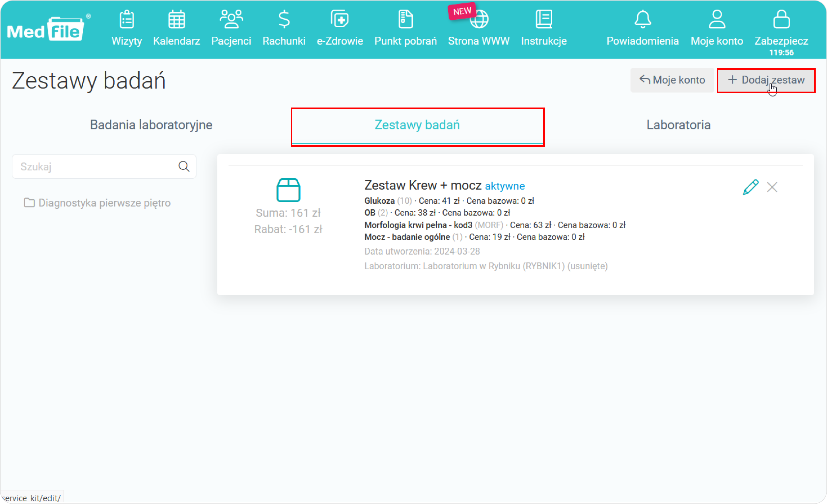Open the Punkt pobrań icon

point(406,19)
